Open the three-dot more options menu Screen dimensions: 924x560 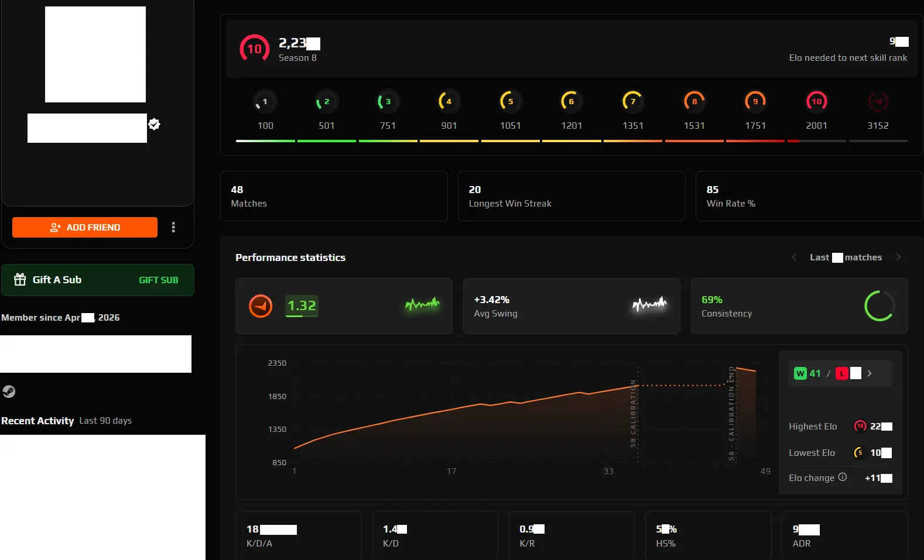click(173, 227)
